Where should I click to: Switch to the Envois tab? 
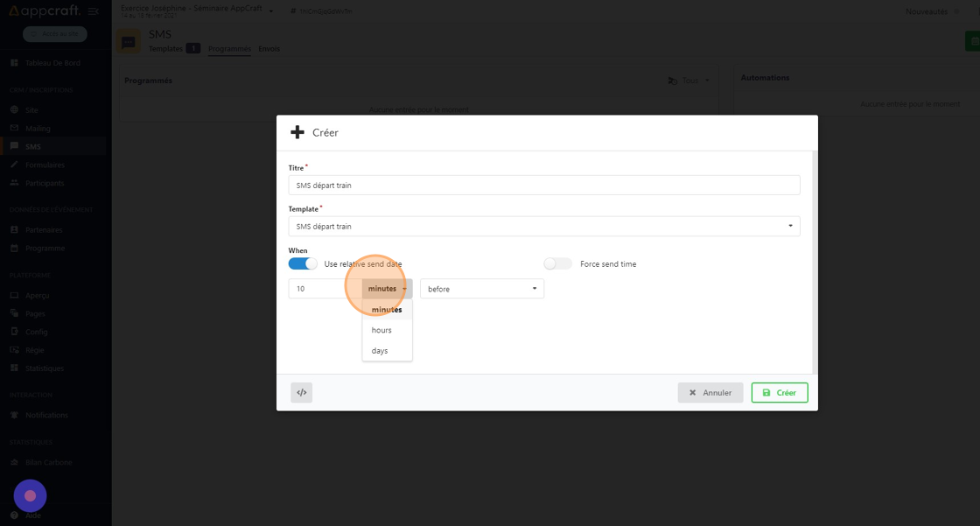269,49
